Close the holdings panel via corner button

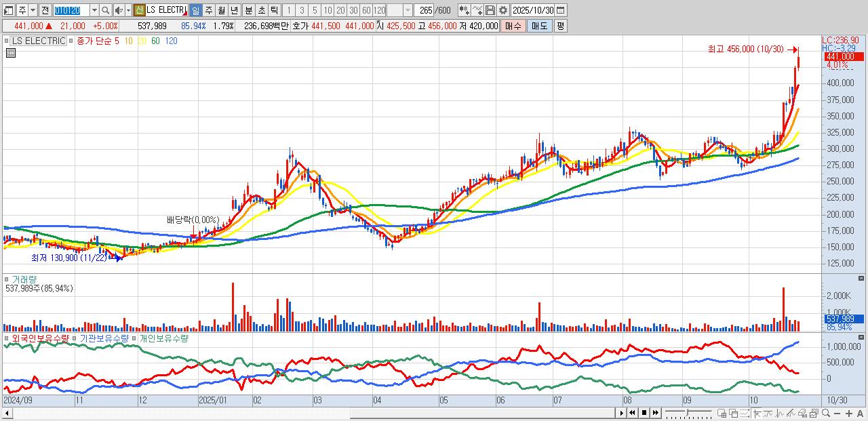coord(861,336)
